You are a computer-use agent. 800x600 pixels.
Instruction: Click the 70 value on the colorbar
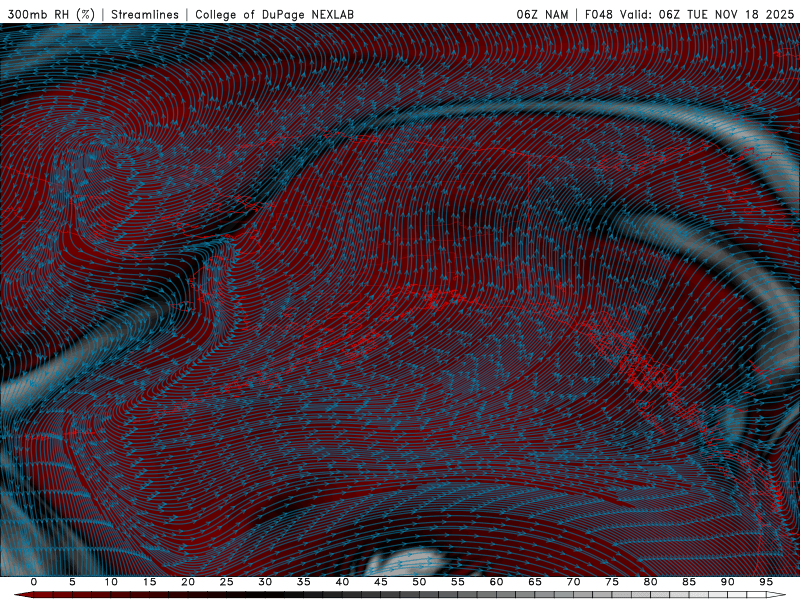[x=573, y=582]
